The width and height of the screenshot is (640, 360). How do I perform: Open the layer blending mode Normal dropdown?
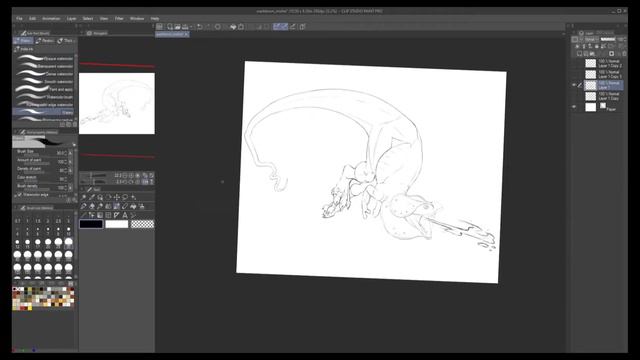pyautogui.click(x=591, y=39)
